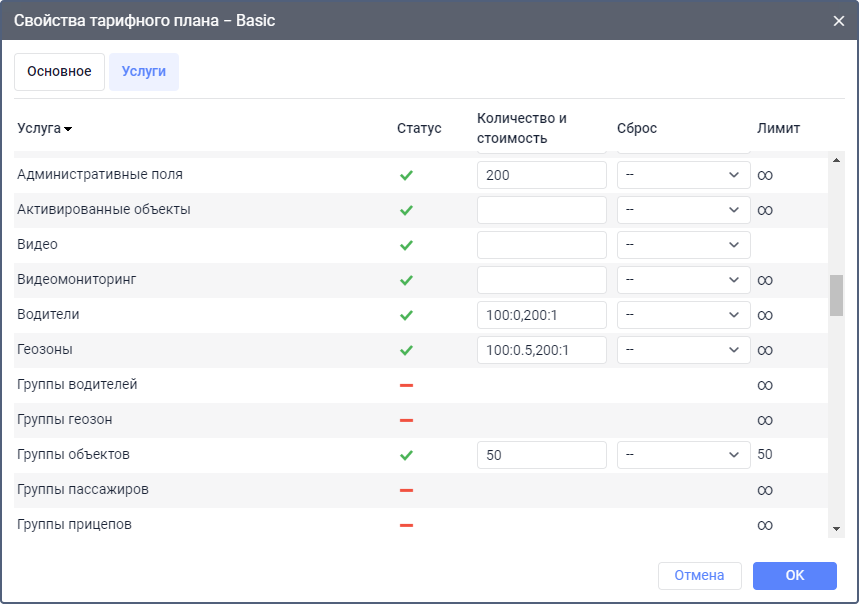Viewport: 859px width, 604px height.
Task: Open reset dropdown for Водители row
Action: pos(683,315)
